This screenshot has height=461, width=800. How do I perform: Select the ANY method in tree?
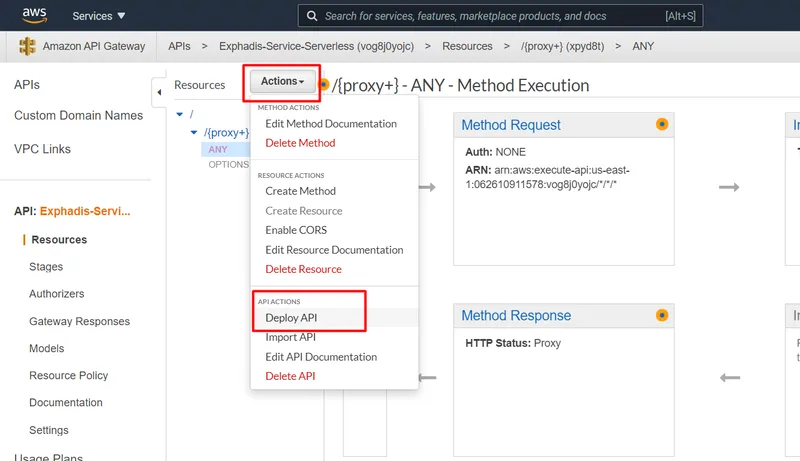(218, 149)
